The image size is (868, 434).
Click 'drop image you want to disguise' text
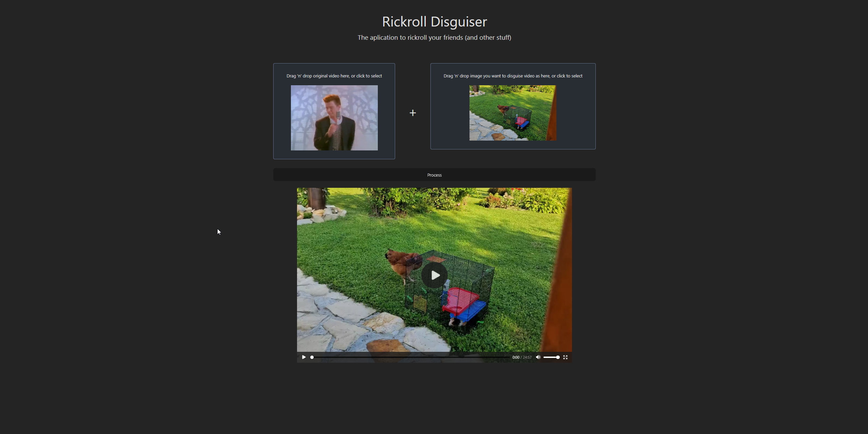pos(513,76)
